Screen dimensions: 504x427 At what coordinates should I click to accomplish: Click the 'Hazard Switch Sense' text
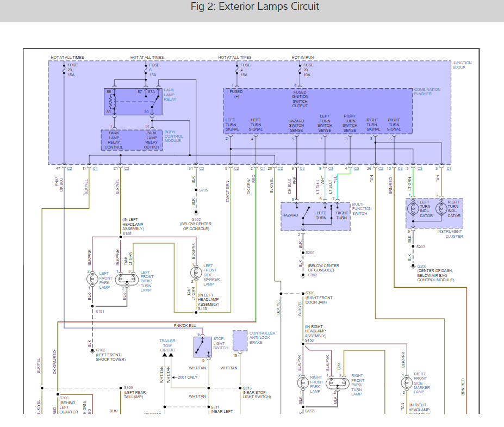point(296,126)
